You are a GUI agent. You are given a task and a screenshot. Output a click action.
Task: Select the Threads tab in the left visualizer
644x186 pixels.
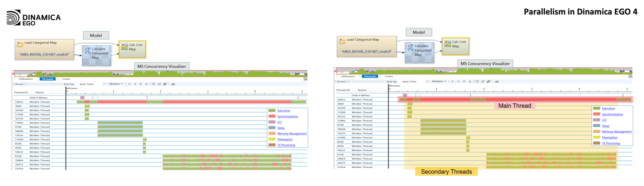pos(47,79)
